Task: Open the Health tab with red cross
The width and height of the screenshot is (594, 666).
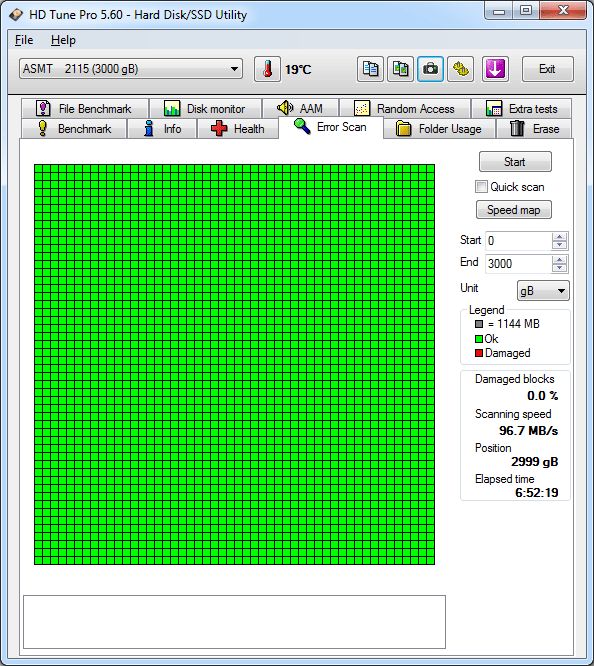Action: pyautogui.click(x=238, y=129)
